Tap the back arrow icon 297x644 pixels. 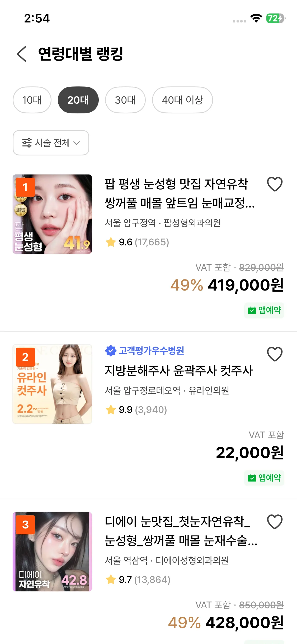point(22,54)
